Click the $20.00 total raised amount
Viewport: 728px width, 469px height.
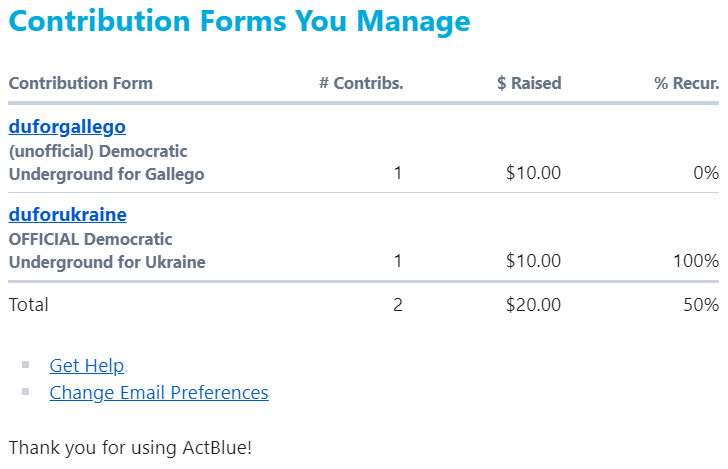point(533,305)
